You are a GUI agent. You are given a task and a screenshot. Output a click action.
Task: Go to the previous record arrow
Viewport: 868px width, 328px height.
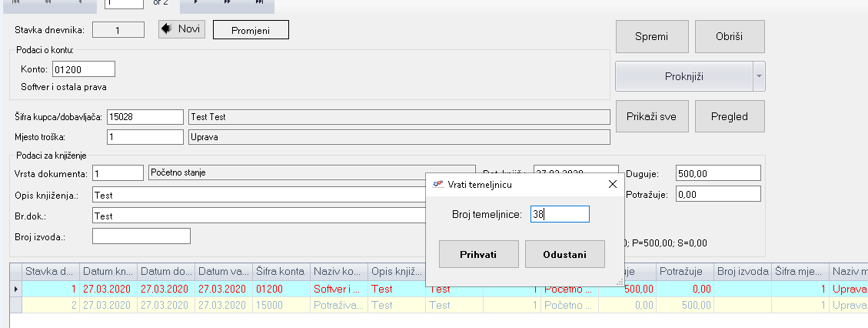click(79, 2)
